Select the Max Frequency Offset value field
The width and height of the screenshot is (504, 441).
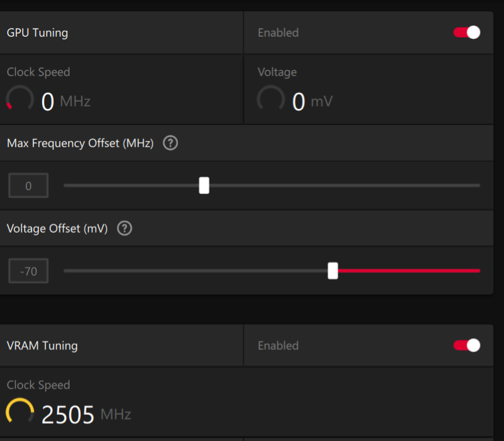(28, 185)
